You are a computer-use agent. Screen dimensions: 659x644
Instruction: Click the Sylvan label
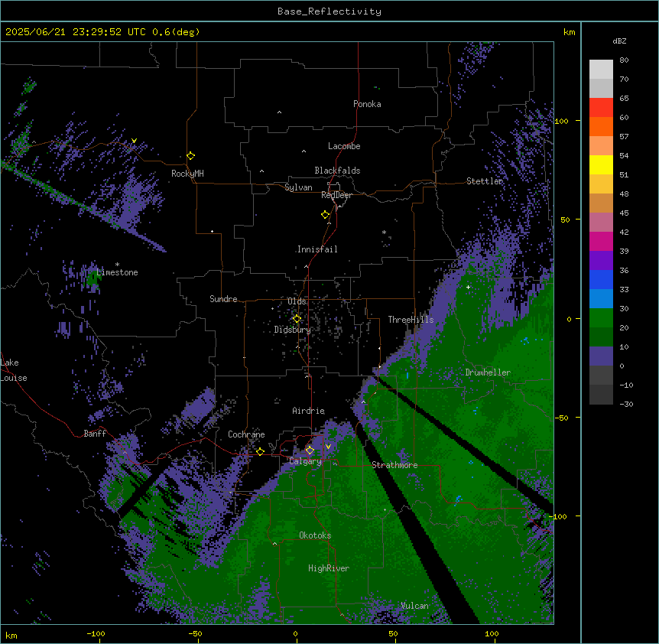click(x=298, y=187)
